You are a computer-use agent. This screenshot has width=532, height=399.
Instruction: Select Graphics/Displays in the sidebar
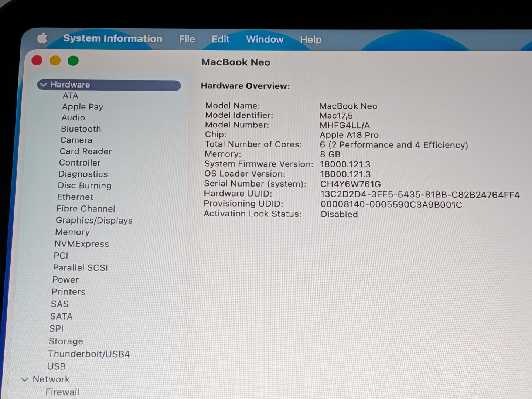point(94,221)
